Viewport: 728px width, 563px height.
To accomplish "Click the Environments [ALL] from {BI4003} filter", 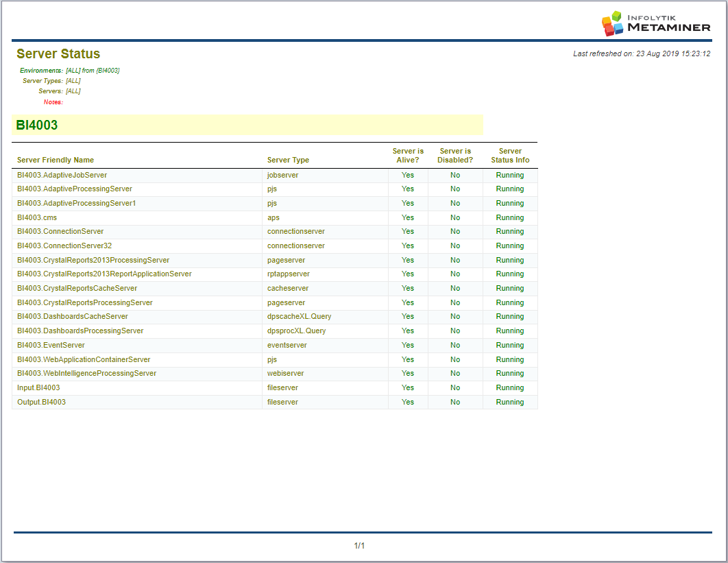I will (x=70, y=71).
